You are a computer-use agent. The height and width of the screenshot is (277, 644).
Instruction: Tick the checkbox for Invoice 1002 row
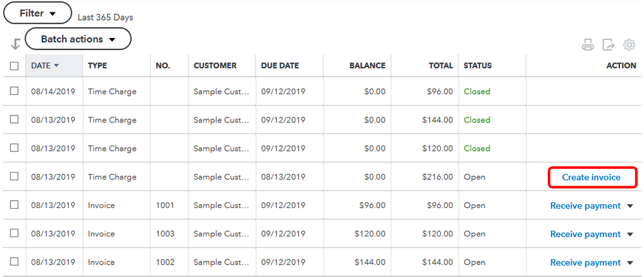tap(14, 262)
